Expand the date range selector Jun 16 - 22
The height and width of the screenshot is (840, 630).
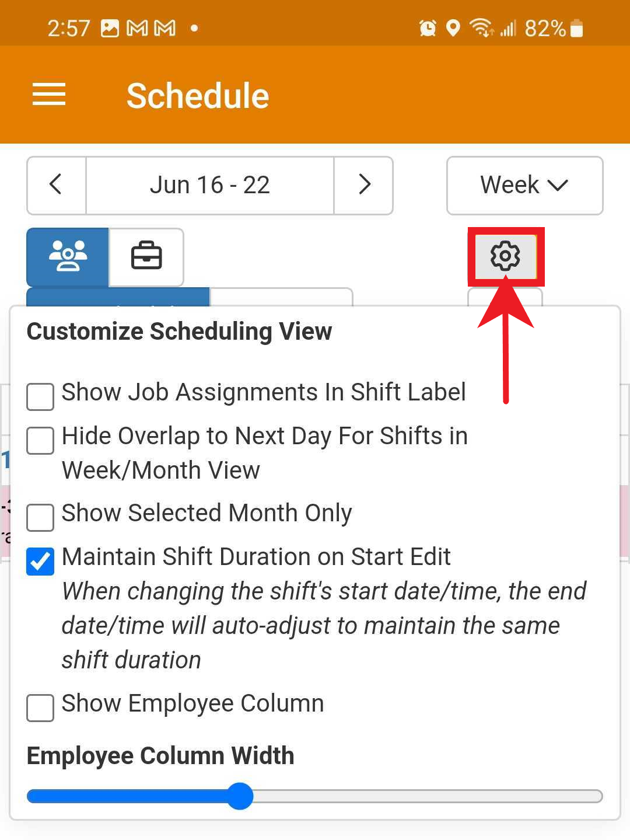coord(210,185)
